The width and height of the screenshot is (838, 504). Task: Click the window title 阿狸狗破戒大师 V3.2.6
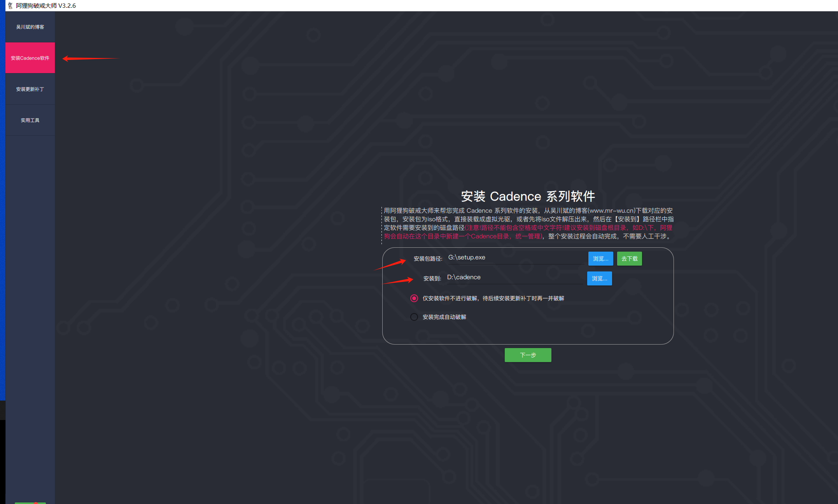tap(46, 5)
